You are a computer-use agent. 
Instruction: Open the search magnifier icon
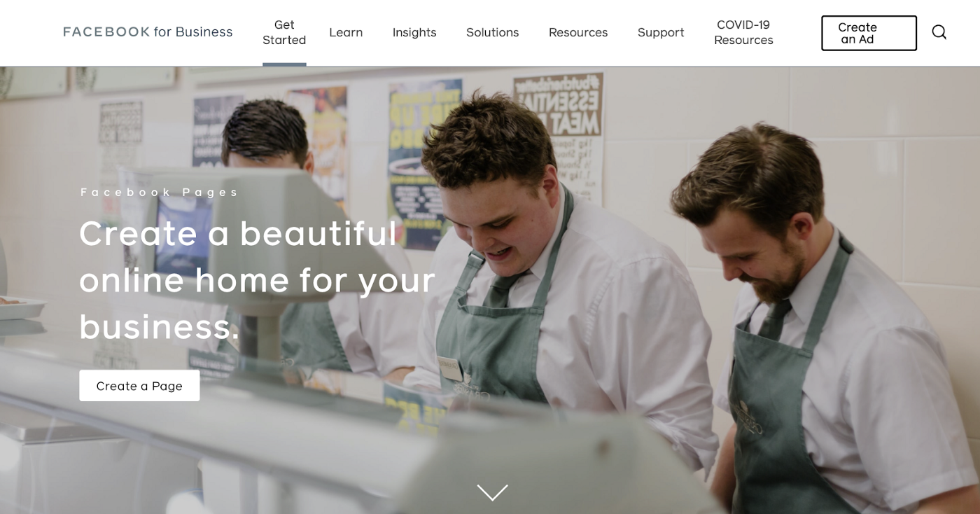coord(939,32)
